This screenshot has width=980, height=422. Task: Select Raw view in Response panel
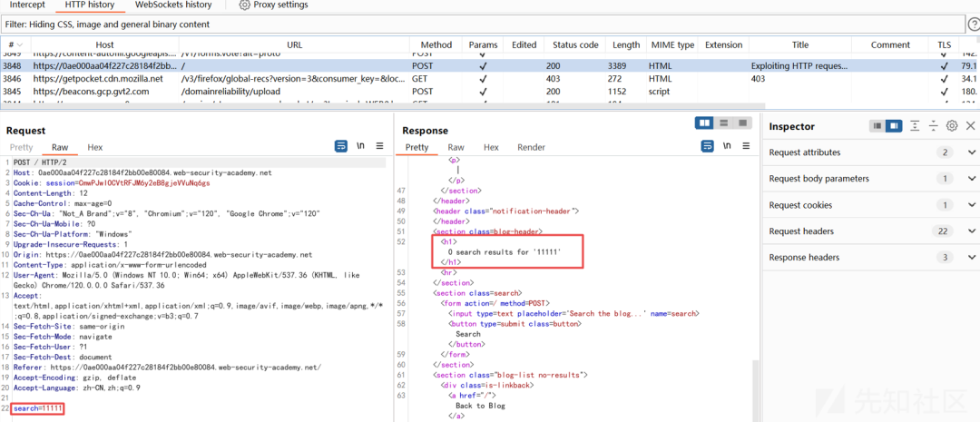[456, 148]
